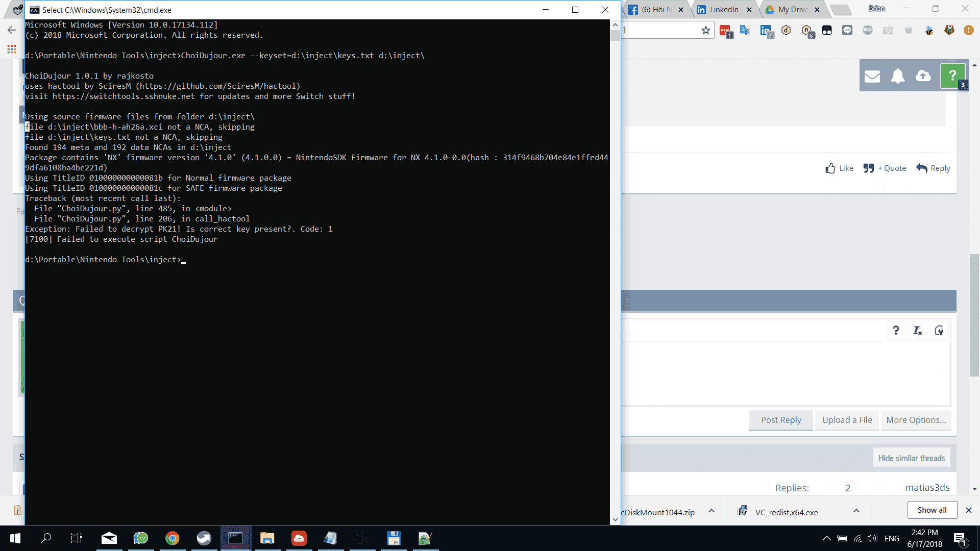Open the green question mark help button
Screen dimensions: 980x551
pos(952,76)
